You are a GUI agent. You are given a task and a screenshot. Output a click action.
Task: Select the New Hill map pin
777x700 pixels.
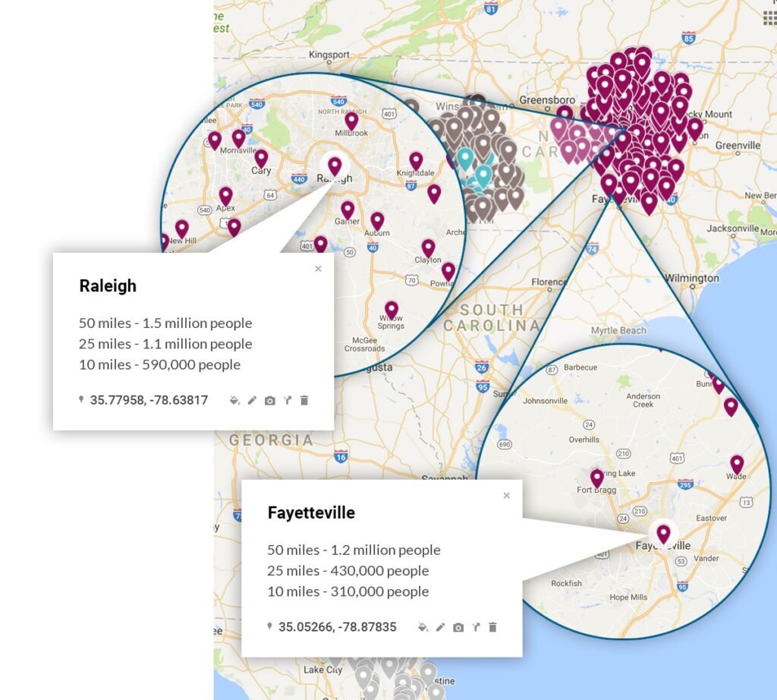click(182, 229)
